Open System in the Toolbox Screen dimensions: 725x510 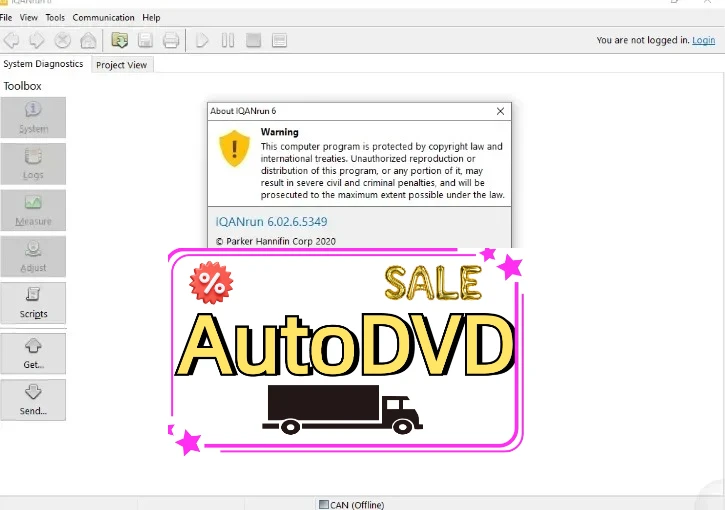point(33,117)
